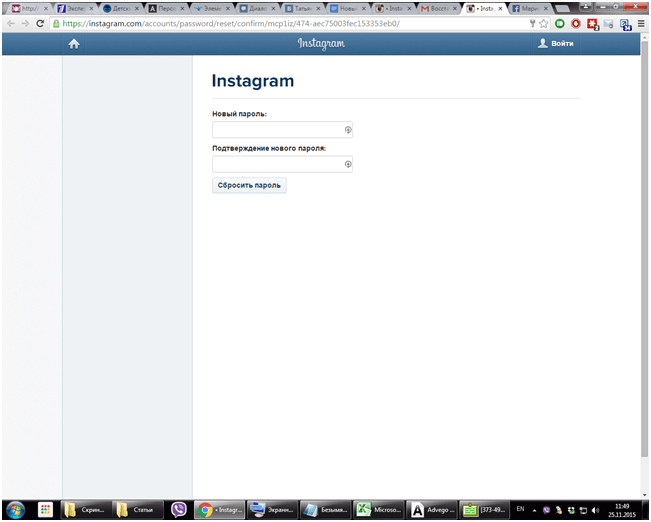Screen dimensions: 651x522
Task: Switch to the Детск tab
Action: [121, 8]
